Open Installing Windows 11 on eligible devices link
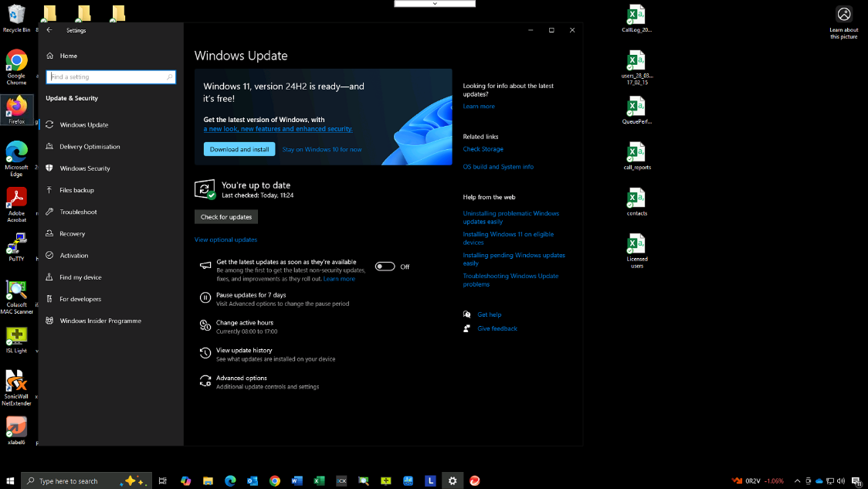 (x=508, y=239)
